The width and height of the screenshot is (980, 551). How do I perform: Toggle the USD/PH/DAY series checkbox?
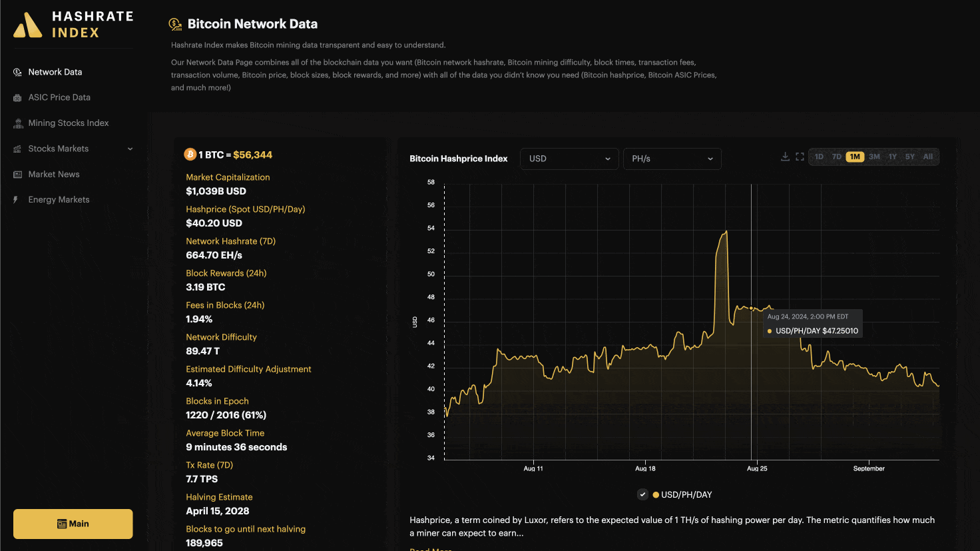(x=642, y=494)
